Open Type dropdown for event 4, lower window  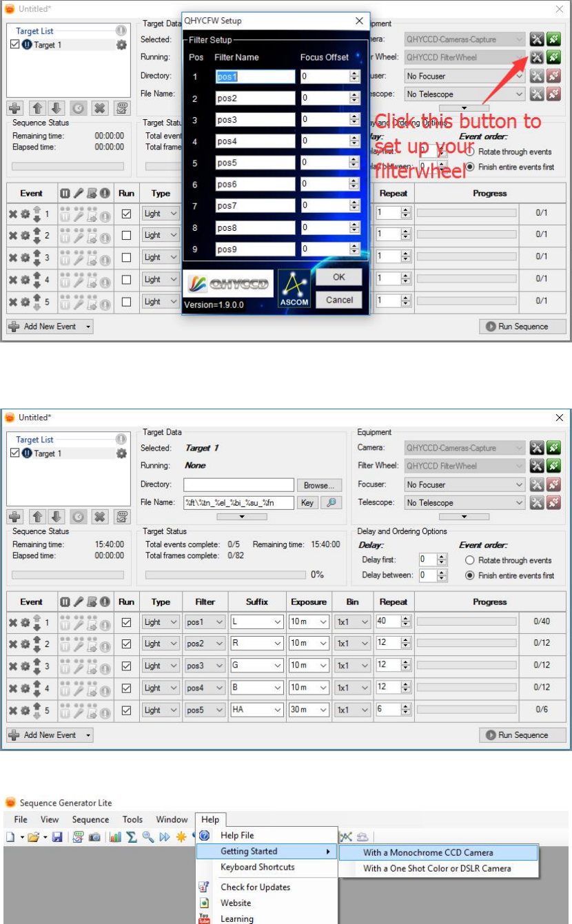[161, 688]
